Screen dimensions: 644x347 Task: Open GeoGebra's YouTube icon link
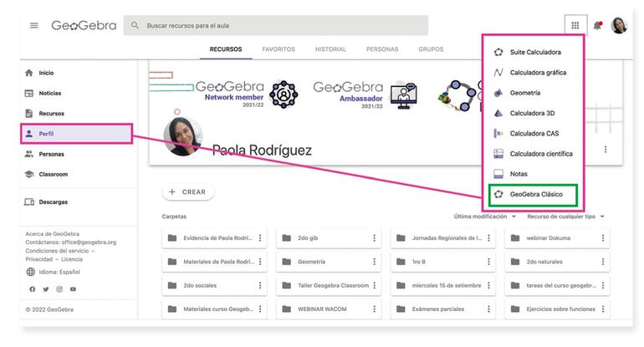pyautogui.click(x=73, y=289)
